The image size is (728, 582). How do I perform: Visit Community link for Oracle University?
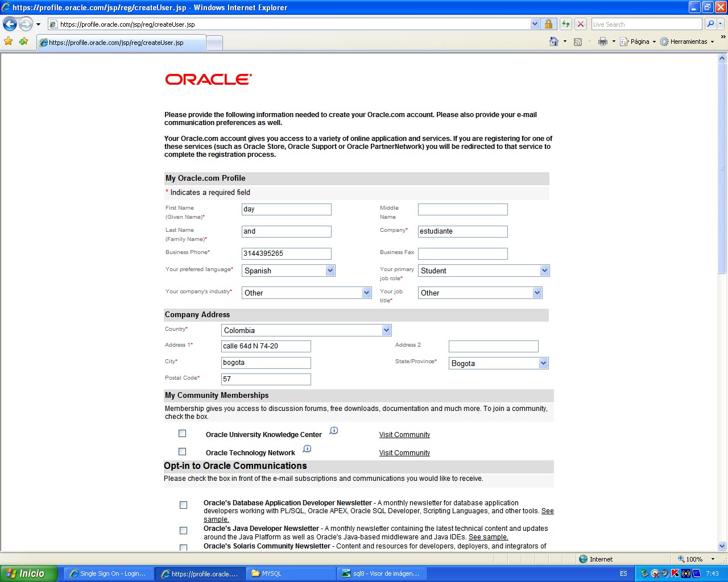404,435
